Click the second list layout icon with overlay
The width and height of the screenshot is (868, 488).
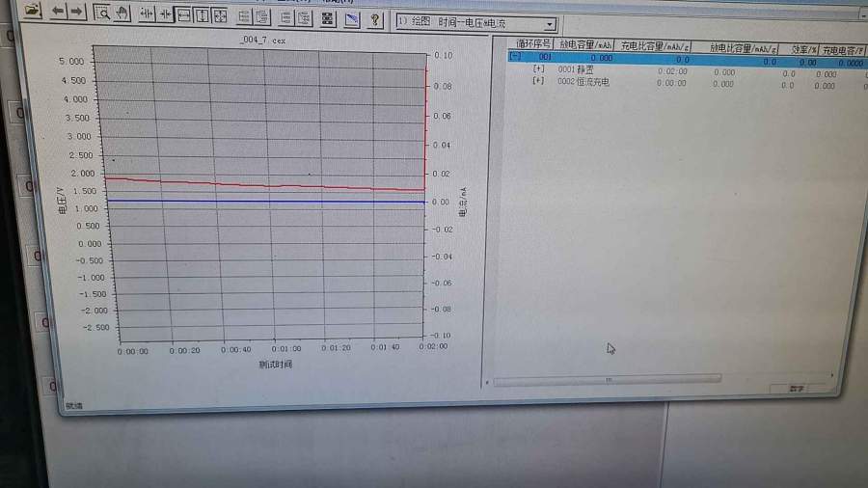[261, 17]
